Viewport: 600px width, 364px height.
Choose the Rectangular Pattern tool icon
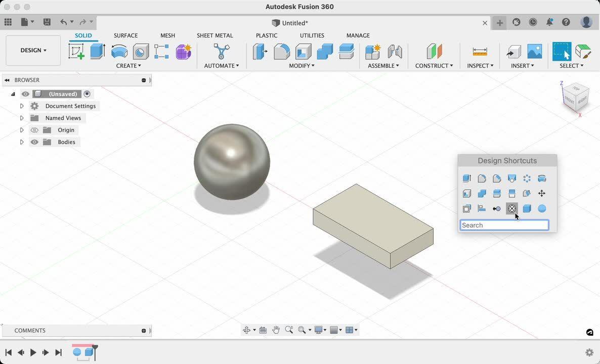pos(161,51)
